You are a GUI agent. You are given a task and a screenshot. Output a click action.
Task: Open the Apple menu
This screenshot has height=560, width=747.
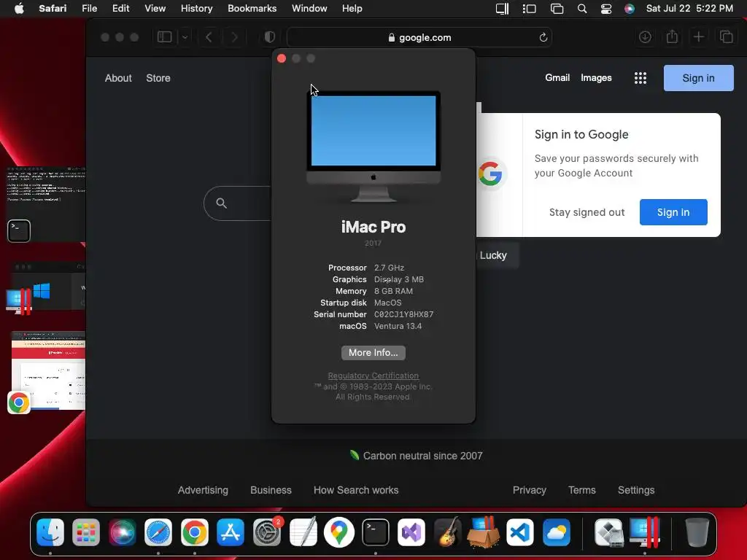click(x=19, y=9)
